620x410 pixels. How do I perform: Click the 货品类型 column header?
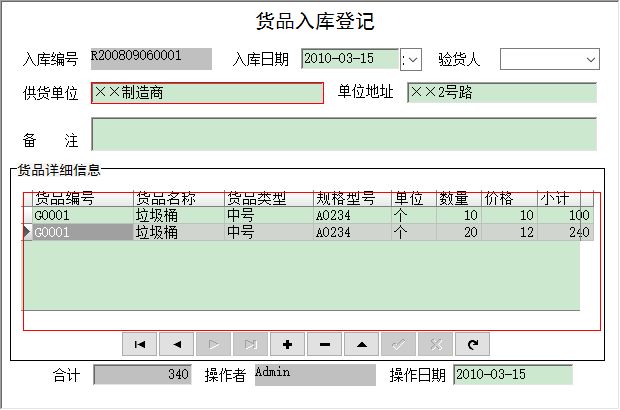[269, 198]
